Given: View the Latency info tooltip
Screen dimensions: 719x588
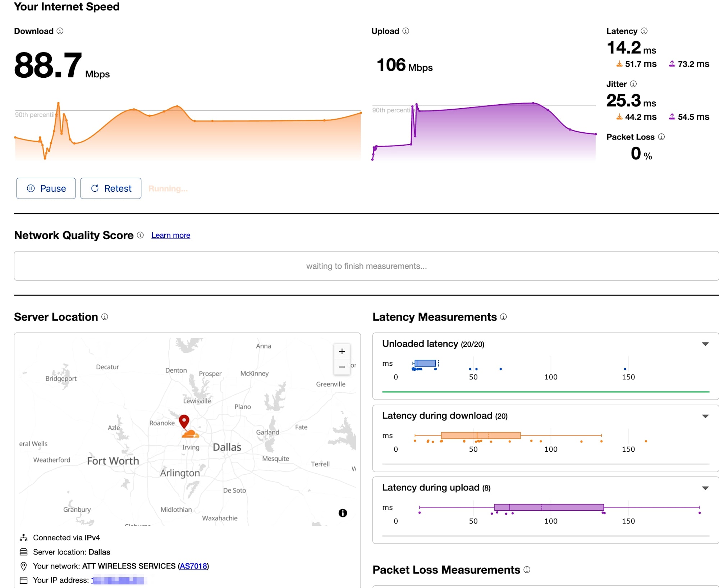Looking at the screenshot, I should pos(645,31).
